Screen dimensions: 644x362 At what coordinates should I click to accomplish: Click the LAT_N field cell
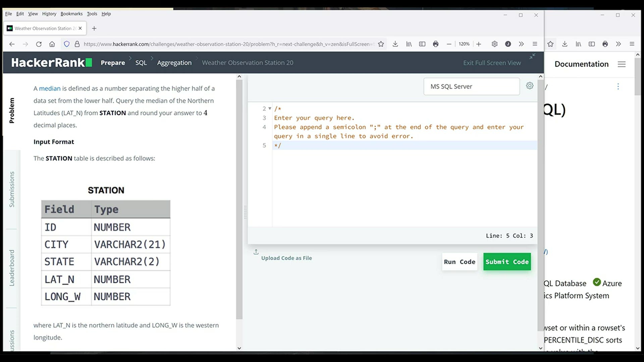66,279
